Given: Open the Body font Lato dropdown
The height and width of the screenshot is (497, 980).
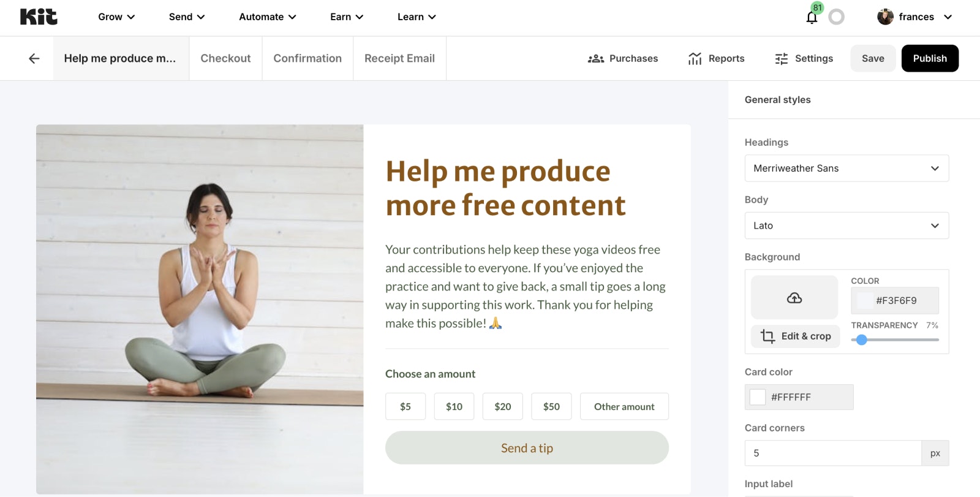Looking at the screenshot, I should [x=846, y=226].
